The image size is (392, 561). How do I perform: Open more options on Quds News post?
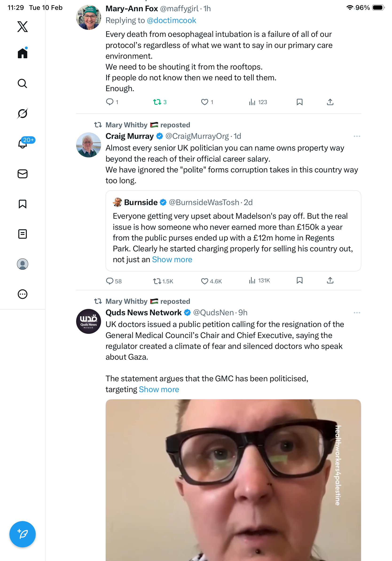357,313
